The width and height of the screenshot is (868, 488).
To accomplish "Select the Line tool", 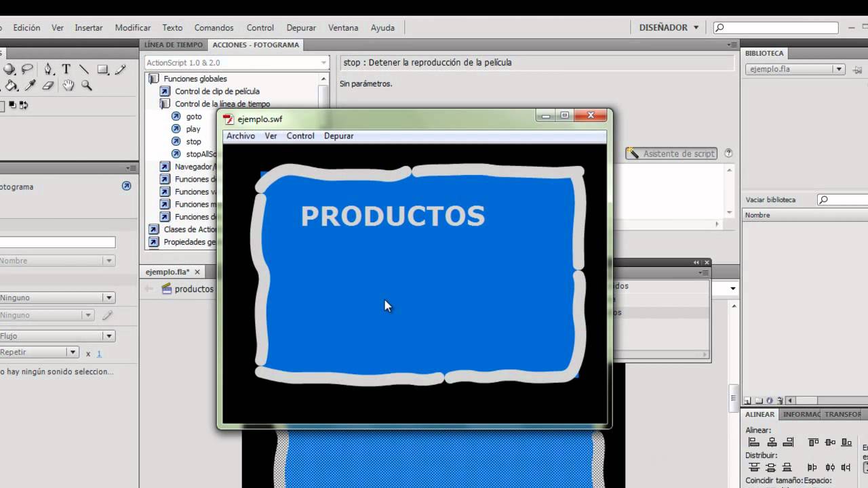I will click(x=84, y=69).
